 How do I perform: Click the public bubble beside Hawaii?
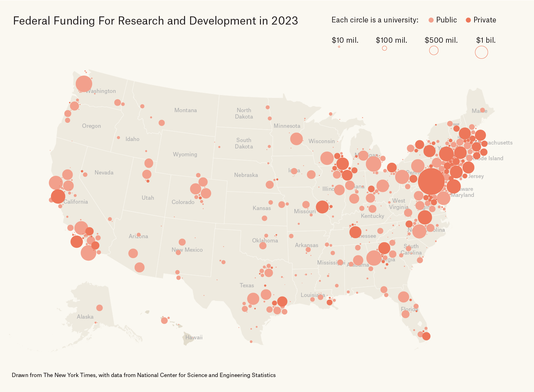point(164,320)
